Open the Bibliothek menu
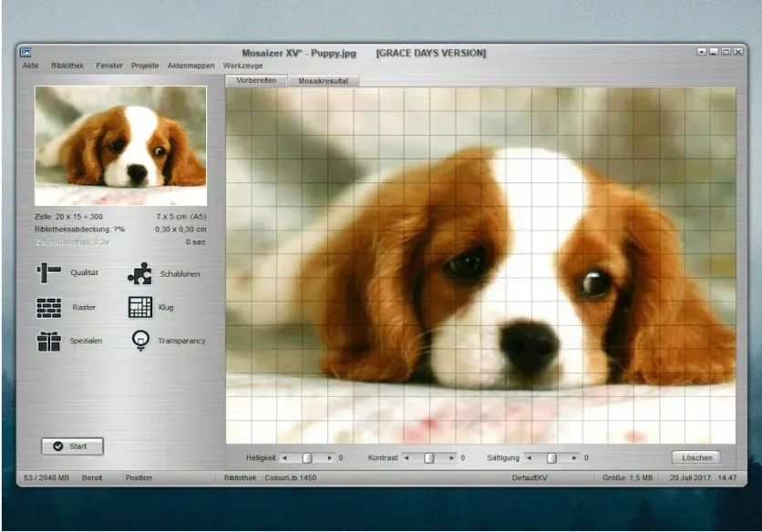 (x=67, y=66)
